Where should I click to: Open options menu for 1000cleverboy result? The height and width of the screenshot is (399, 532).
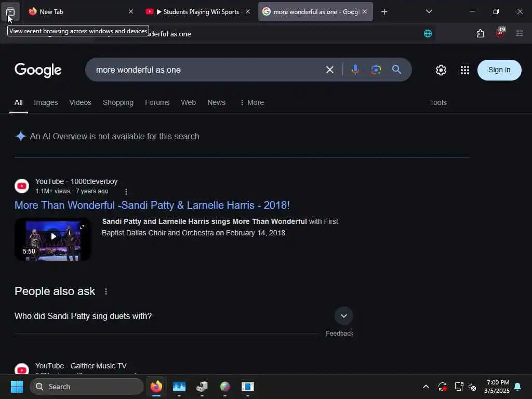click(126, 192)
